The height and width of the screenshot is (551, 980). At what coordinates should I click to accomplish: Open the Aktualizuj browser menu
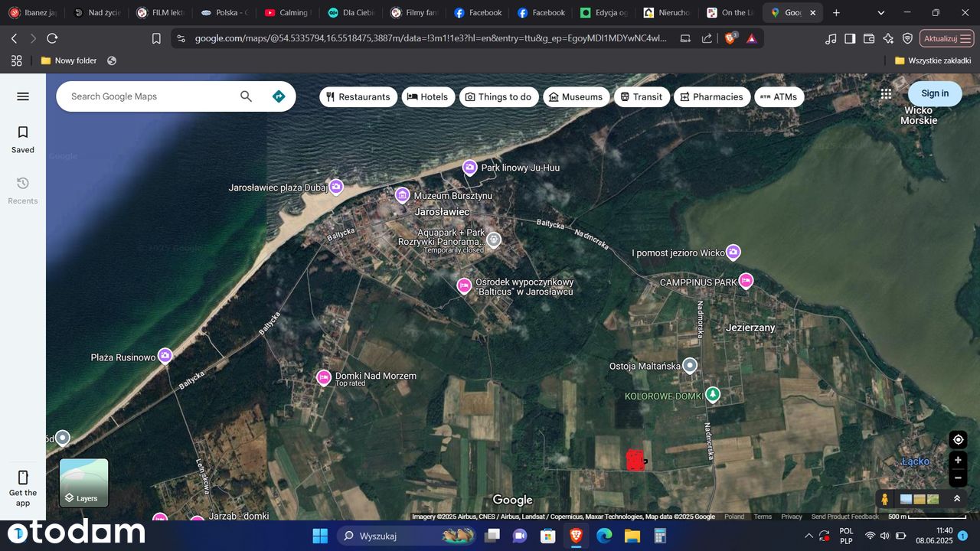pos(947,38)
